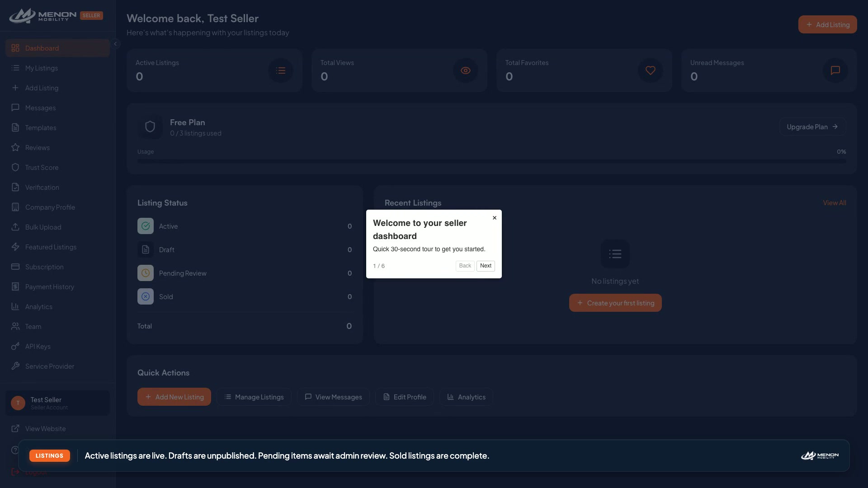Click the Total row in Listing Status
Viewport: 868px width, 488px height.
(245, 326)
